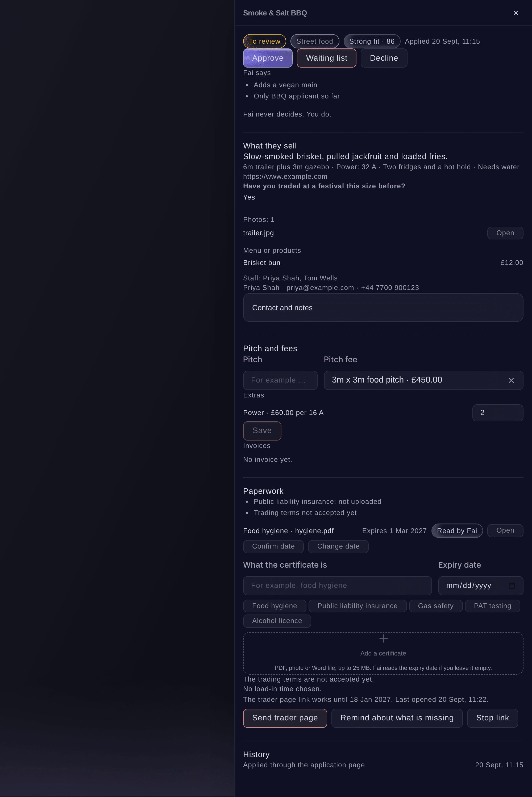The height and width of the screenshot is (797, 532).
Task: Pick the Alcohol licence chip
Action: tap(277, 621)
